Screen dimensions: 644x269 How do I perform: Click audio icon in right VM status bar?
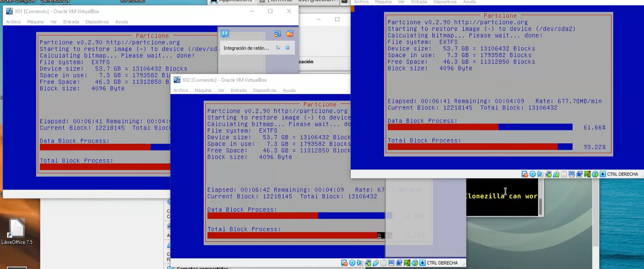point(540,174)
